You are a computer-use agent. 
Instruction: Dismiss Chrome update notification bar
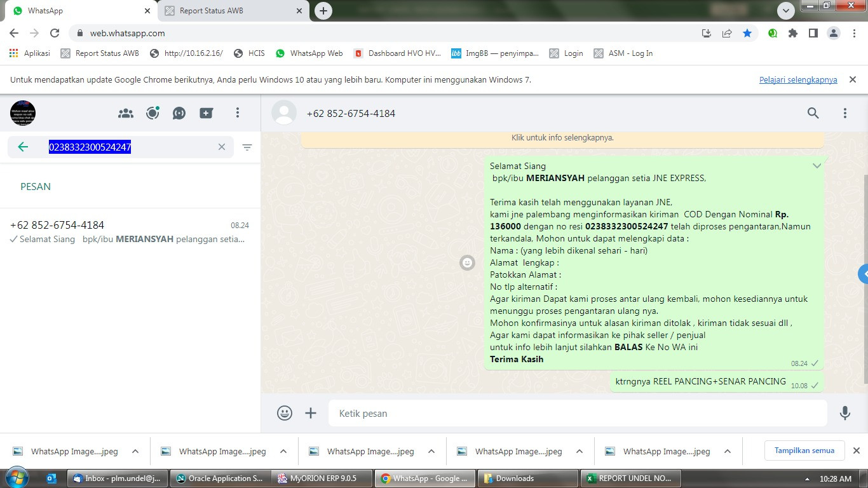pos(853,79)
